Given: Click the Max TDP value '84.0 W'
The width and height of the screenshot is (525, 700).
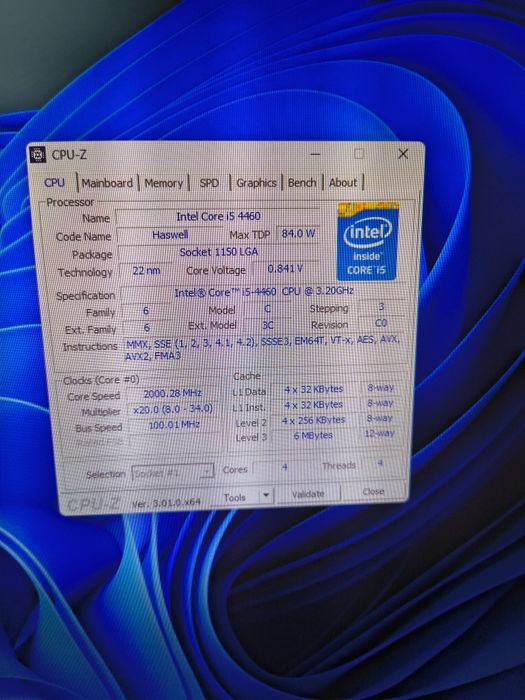Looking at the screenshot, I should 298,233.
